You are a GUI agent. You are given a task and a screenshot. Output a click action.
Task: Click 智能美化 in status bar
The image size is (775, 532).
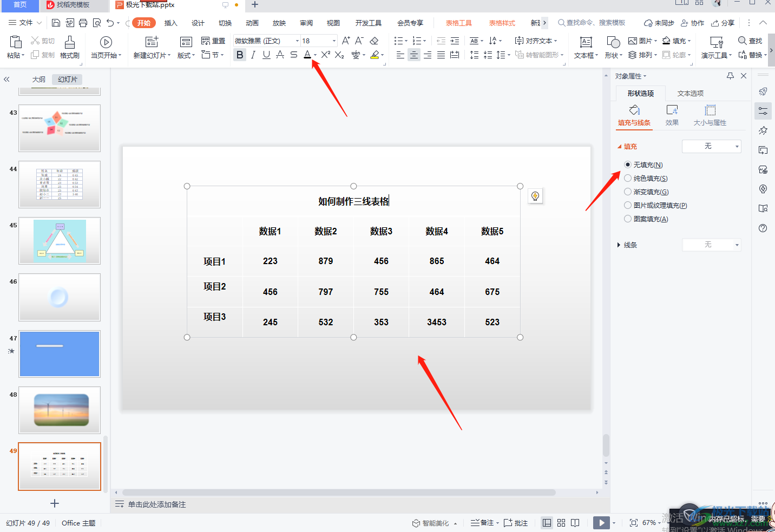(435, 523)
